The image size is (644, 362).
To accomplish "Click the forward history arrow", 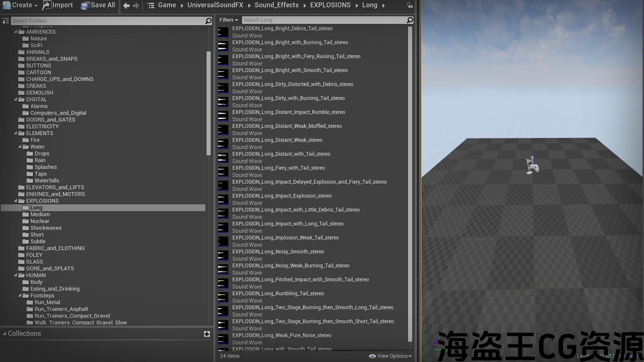I will pos(136,5).
